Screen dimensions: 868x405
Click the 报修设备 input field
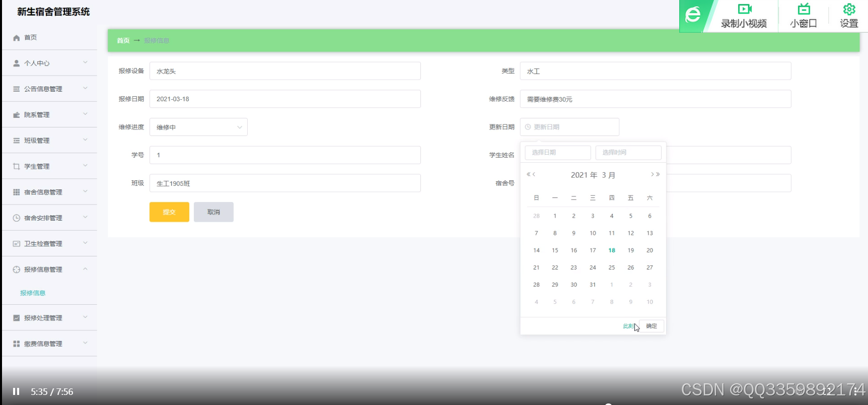(x=285, y=71)
